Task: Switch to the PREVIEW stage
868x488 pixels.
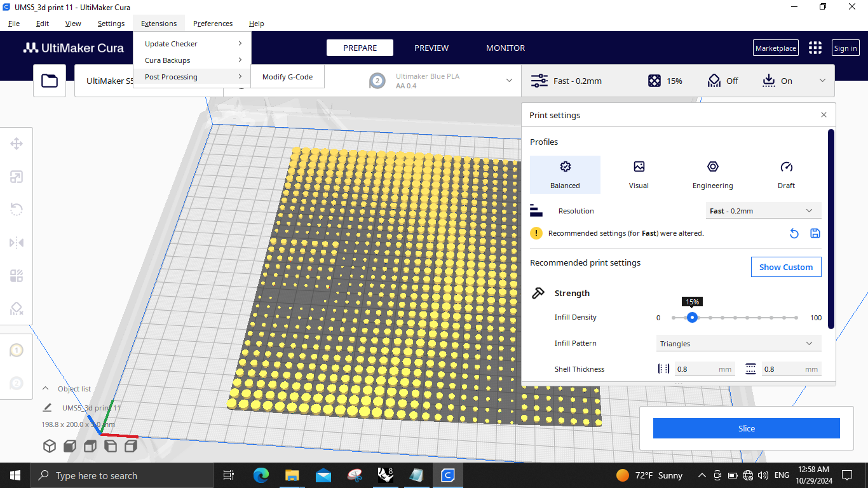Action: pos(431,48)
